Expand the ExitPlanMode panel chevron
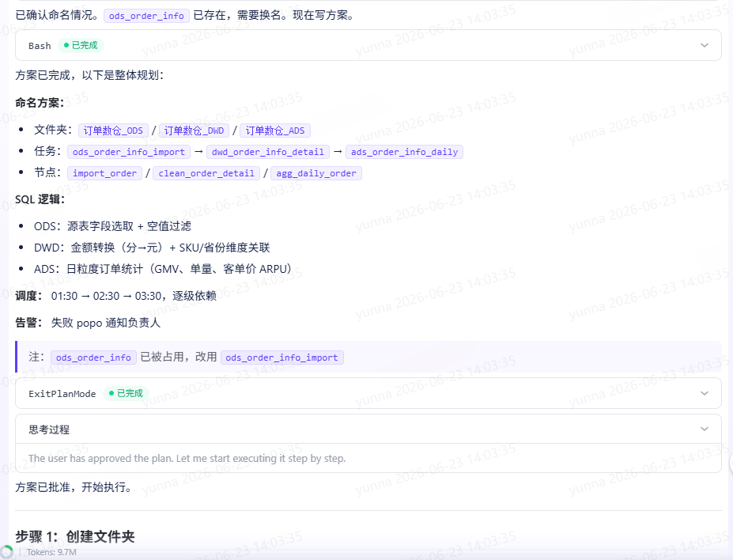The width and height of the screenshot is (733, 560). click(705, 393)
